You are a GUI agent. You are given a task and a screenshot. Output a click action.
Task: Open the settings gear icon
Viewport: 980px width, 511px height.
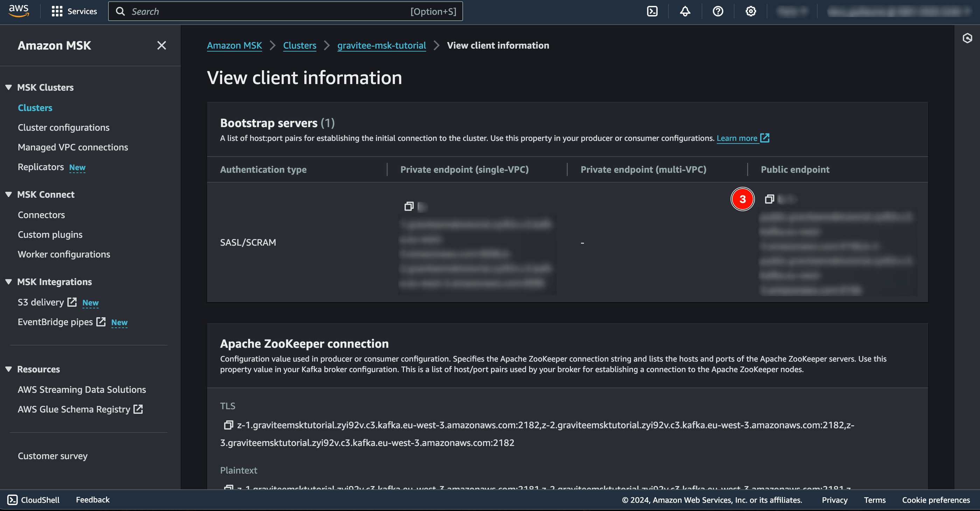(751, 12)
